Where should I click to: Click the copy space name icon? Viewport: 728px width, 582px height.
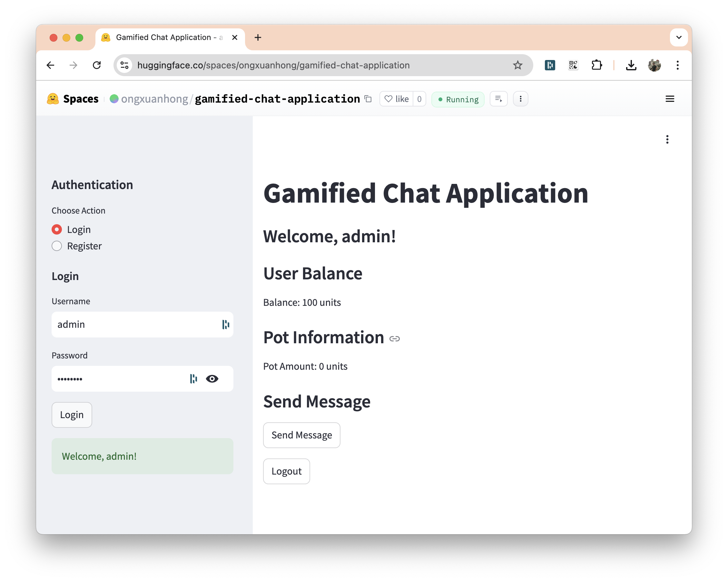click(368, 99)
